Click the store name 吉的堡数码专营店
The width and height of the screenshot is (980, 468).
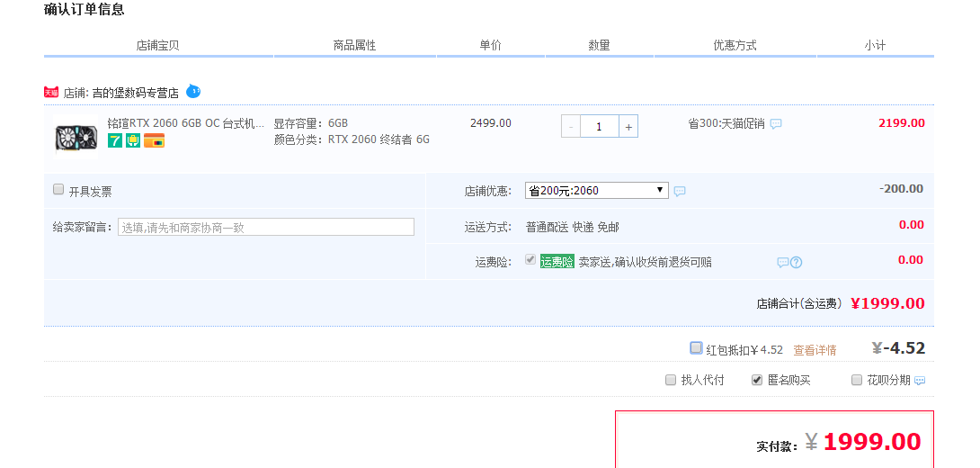(136, 94)
